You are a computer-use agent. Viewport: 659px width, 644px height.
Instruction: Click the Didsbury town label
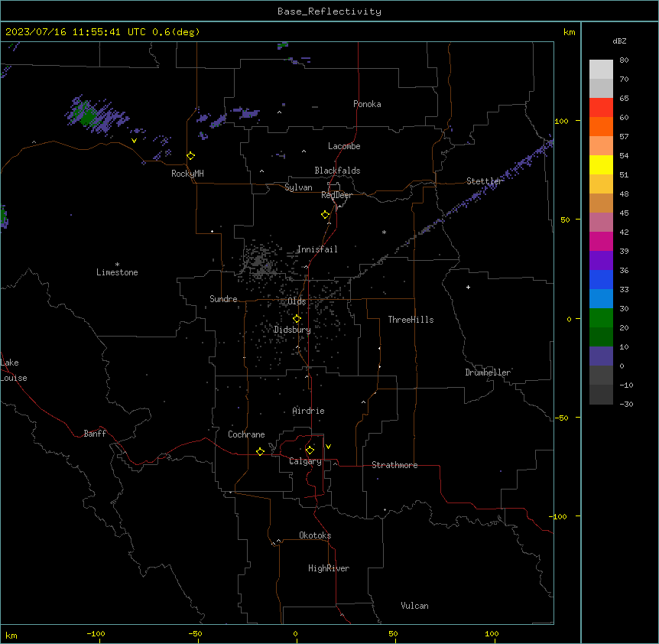pos(293,330)
